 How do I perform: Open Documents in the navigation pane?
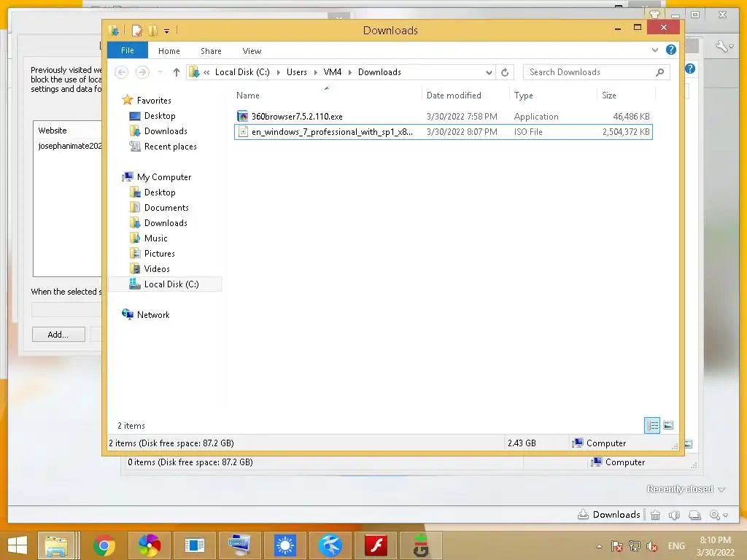coord(166,208)
